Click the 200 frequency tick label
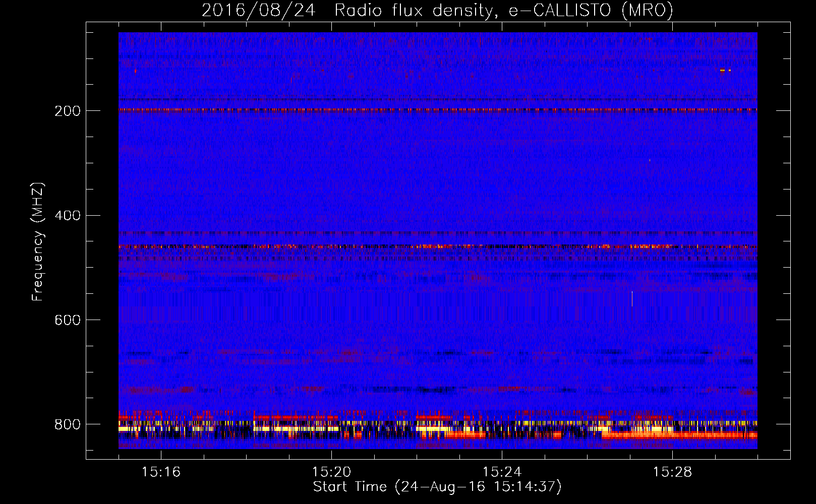Screen dimensions: 816x504 click(x=68, y=111)
